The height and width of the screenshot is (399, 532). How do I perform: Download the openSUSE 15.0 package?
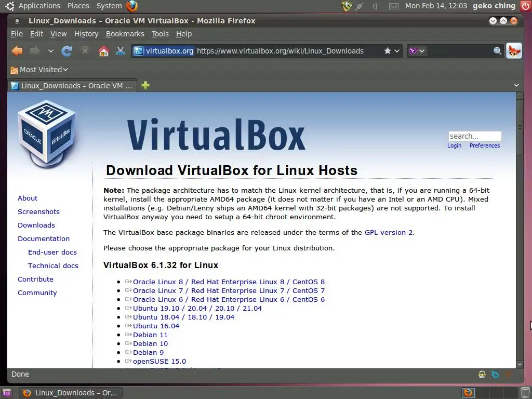[x=159, y=362]
